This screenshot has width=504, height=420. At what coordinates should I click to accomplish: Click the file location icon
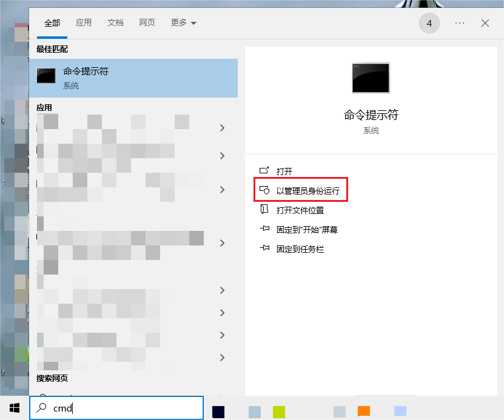pos(264,209)
